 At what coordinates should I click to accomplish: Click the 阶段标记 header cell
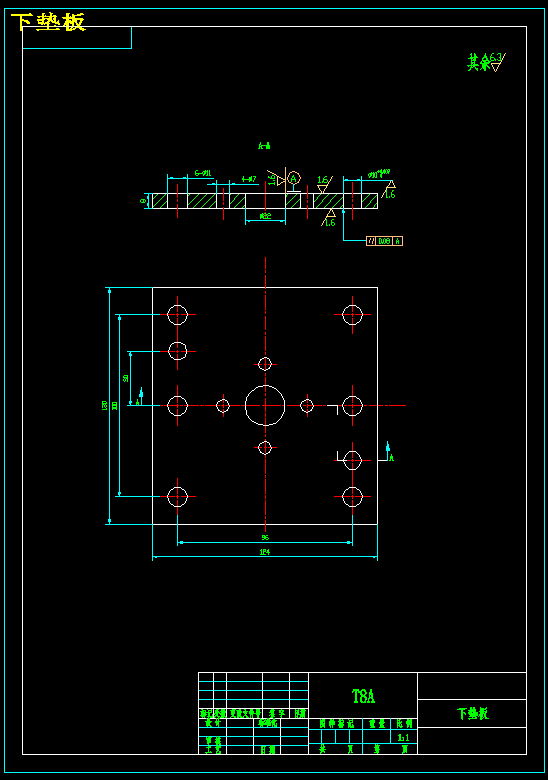point(336,724)
